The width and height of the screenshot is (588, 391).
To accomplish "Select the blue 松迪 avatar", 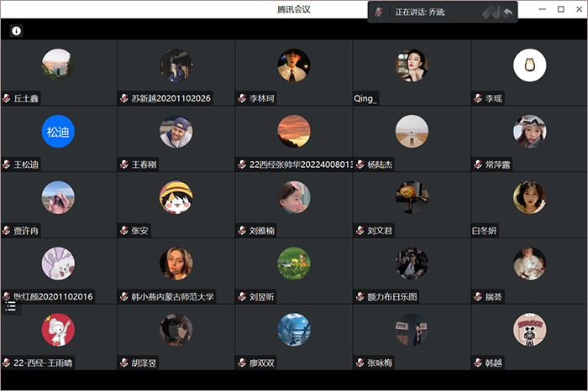I will pyautogui.click(x=58, y=131).
